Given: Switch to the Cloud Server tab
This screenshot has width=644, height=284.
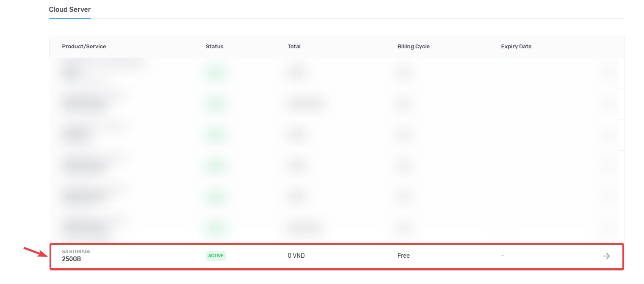Looking at the screenshot, I should [70, 9].
